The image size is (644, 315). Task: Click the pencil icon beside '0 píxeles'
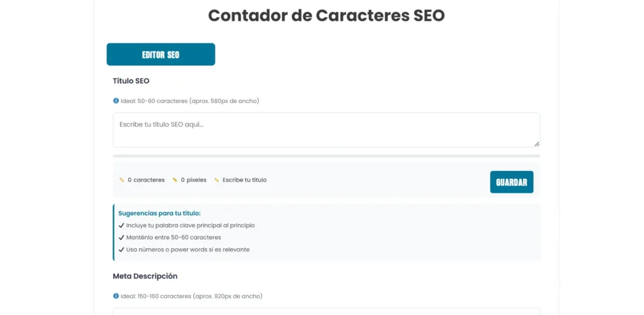[175, 180]
